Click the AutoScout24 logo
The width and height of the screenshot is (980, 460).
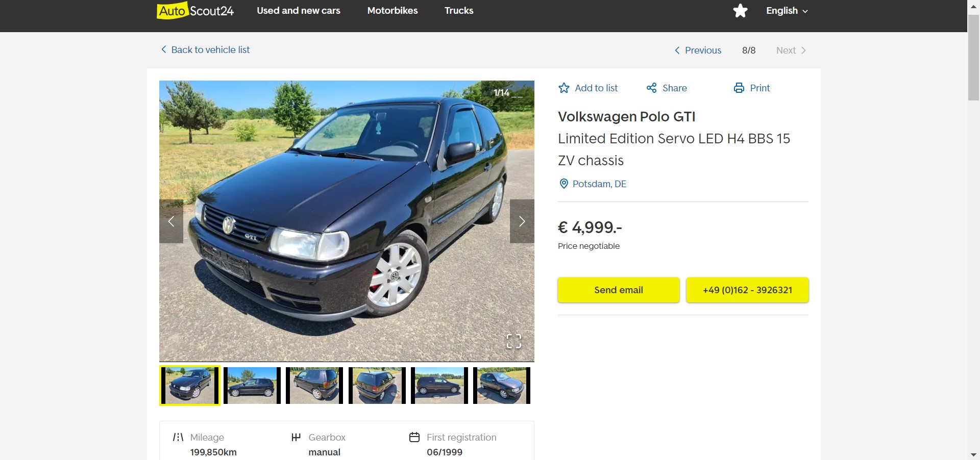[195, 11]
